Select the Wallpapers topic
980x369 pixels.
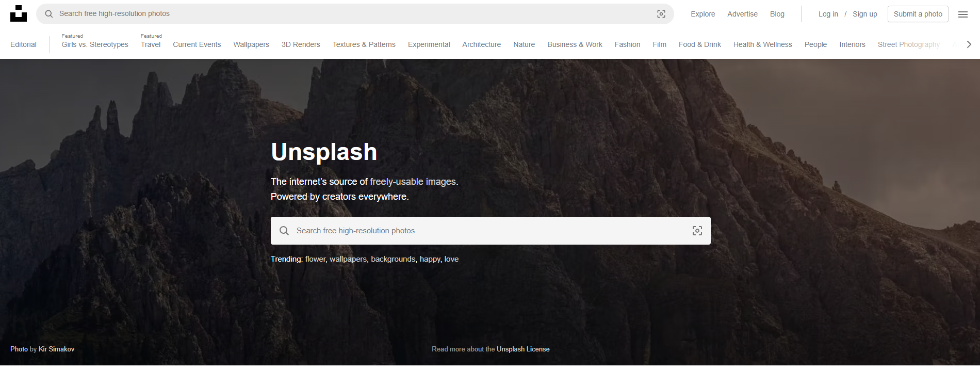pyautogui.click(x=251, y=44)
